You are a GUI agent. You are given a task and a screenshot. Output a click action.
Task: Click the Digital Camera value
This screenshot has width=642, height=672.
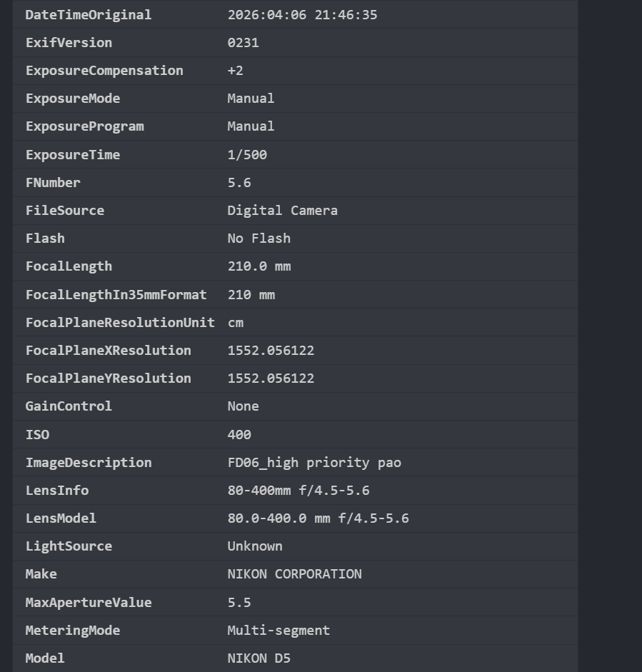[x=282, y=211]
